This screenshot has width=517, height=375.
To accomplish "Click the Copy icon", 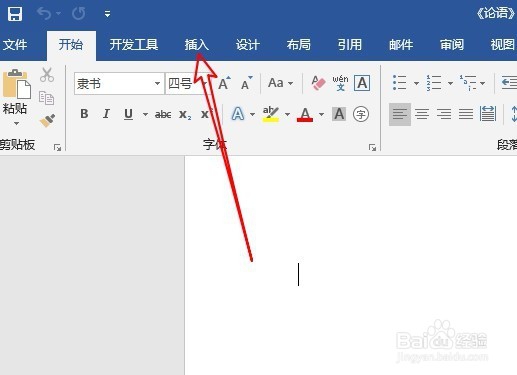I will 46,98.
